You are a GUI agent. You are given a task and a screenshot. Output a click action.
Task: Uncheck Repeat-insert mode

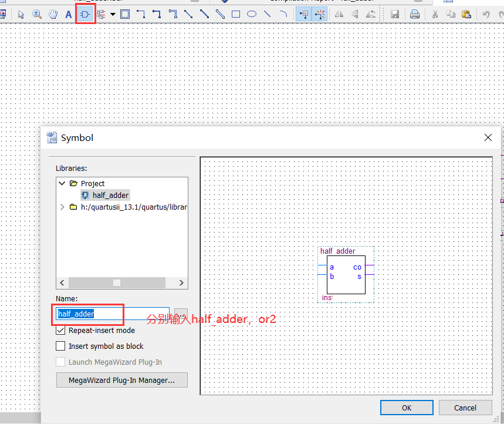pos(60,331)
